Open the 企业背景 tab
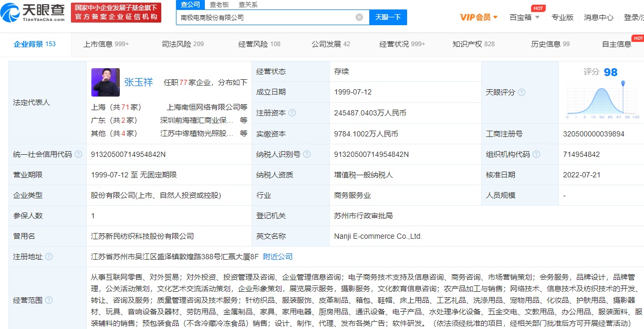The height and width of the screenshot is (329, 644). click(x=35, y=44)
